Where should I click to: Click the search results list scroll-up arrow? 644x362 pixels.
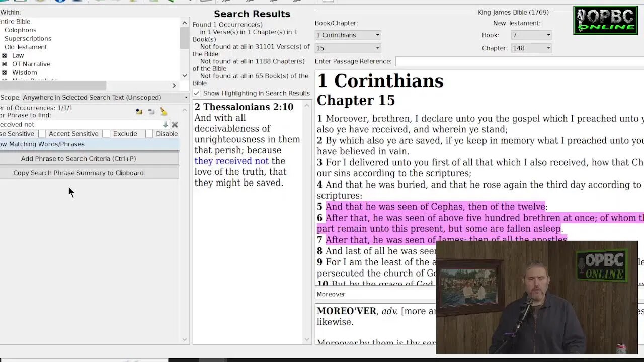pyautogui.click(x=307, y=104)
